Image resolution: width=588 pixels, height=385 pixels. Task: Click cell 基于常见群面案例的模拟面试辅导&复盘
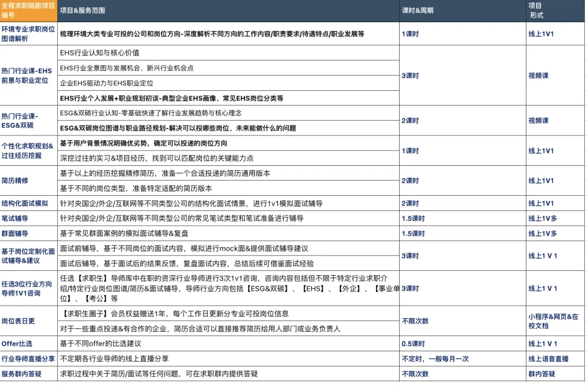228,233
